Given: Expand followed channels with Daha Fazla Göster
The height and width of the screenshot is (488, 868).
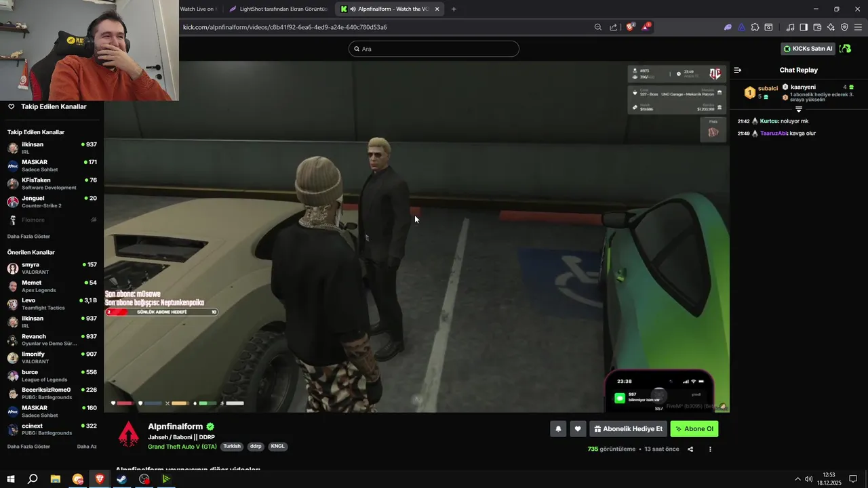Looking at the screenshot, I should 28,237.
